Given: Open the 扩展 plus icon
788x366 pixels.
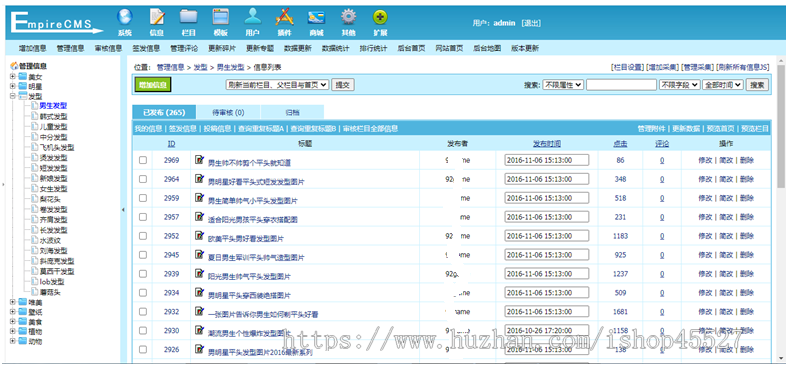Looking at the screenshot, I should (x=380, y=18).
